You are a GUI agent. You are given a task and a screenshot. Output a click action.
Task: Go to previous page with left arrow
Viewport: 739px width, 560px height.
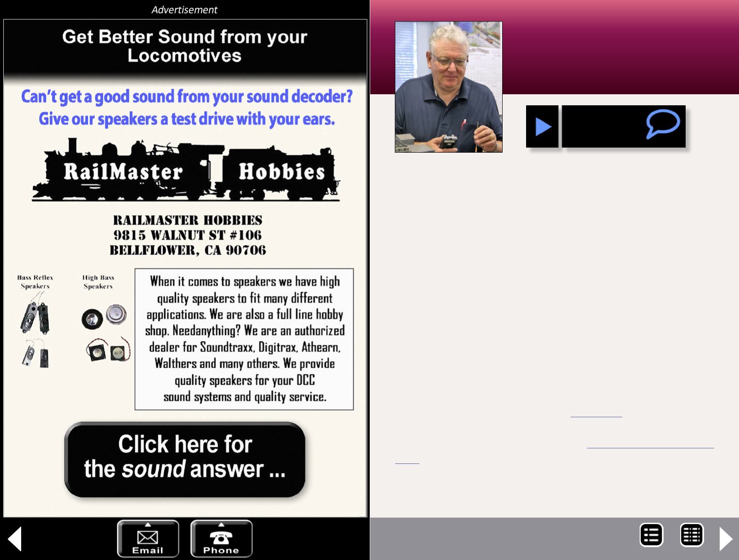(15, 538)
